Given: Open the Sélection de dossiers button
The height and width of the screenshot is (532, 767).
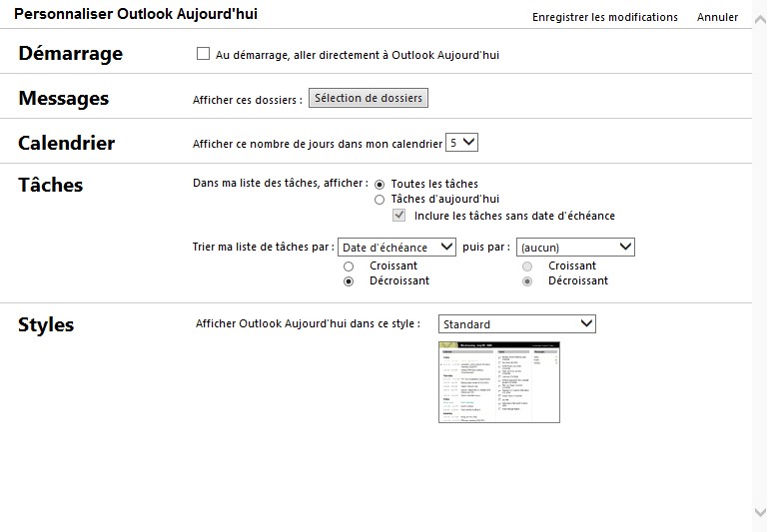Looking at the screenshot, I should pyautogui.click(x=369, y=98).
